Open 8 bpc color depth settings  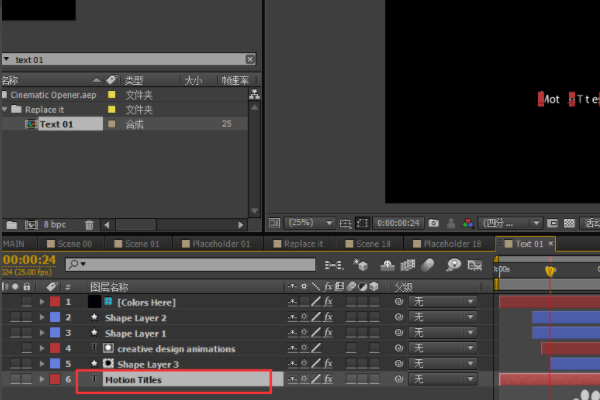click(x=55, y=225)
